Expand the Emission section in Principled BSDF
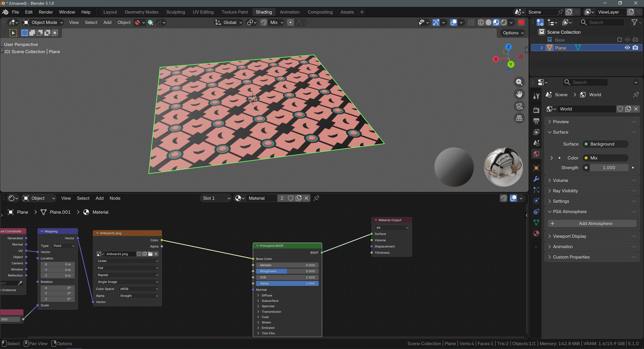The height and width of the screenshot is (349, 644). coord(268,328)
